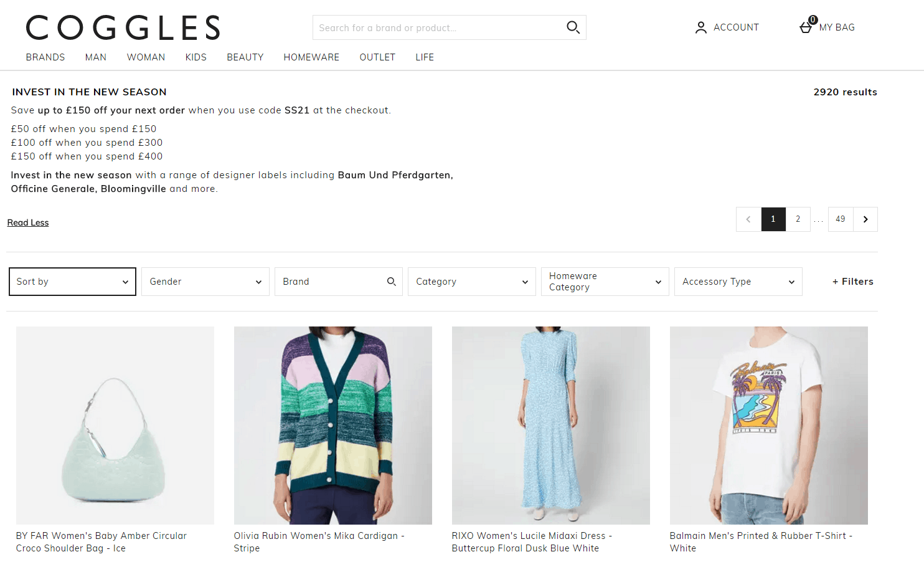View RIXO Lucile Midaxi Dress image
This screenshot has width=924, height=562.
tap(551, 426)
